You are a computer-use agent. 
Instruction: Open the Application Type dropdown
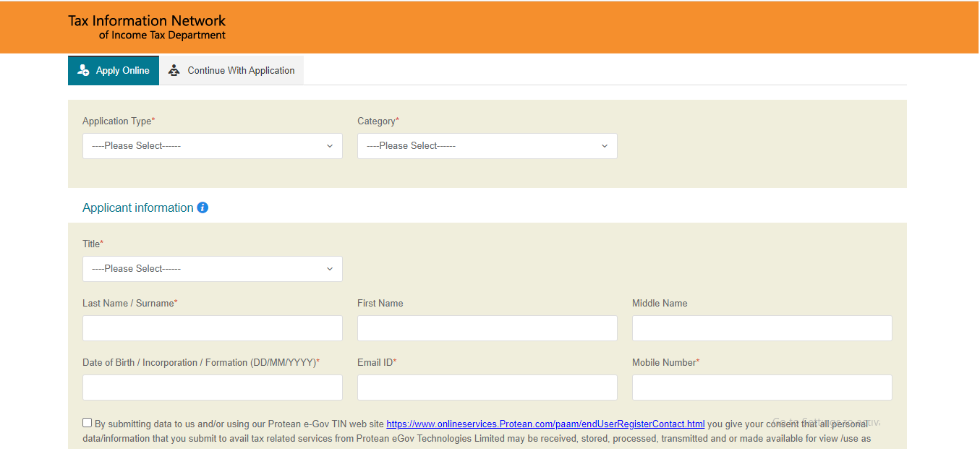tap(212, 146)
